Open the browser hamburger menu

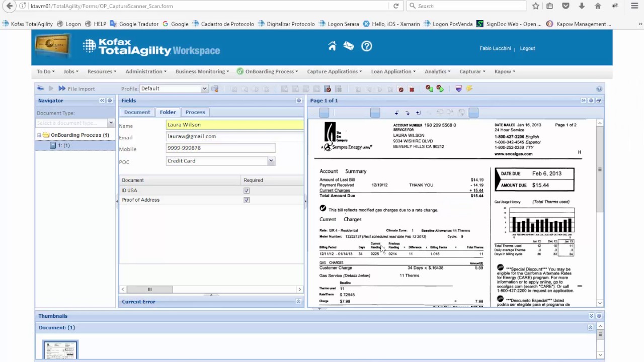634,6
